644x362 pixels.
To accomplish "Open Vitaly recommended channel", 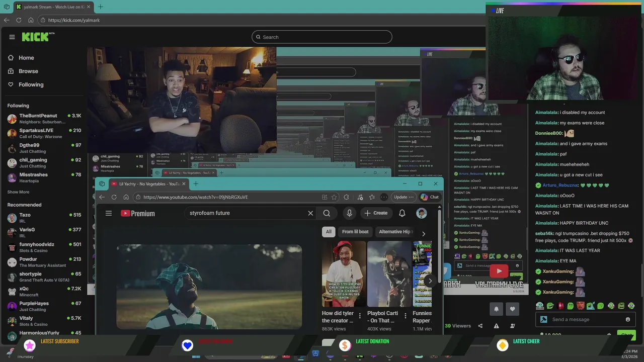I will pos(44,321).
